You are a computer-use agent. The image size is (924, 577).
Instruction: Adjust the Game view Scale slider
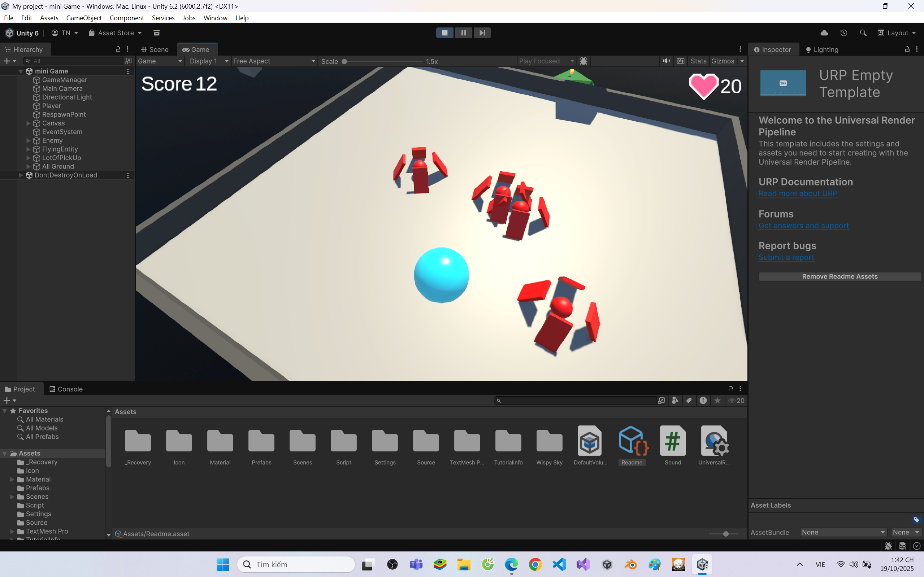(x=344, y=61)
